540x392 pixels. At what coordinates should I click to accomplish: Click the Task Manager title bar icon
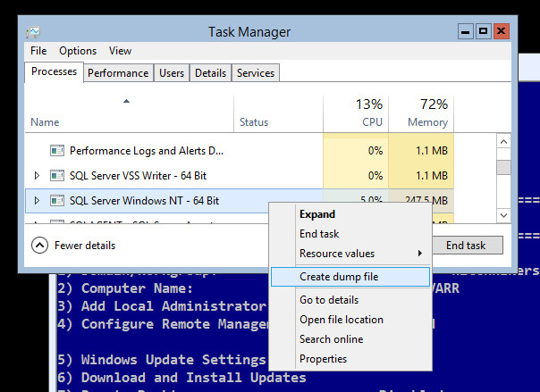[x=34, y=31]
